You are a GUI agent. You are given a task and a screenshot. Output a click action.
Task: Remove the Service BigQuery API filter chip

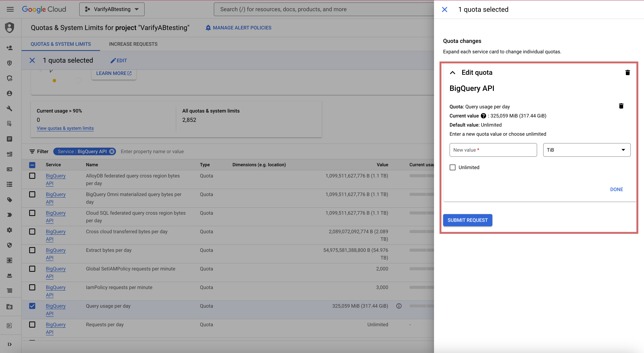point(112,151)
